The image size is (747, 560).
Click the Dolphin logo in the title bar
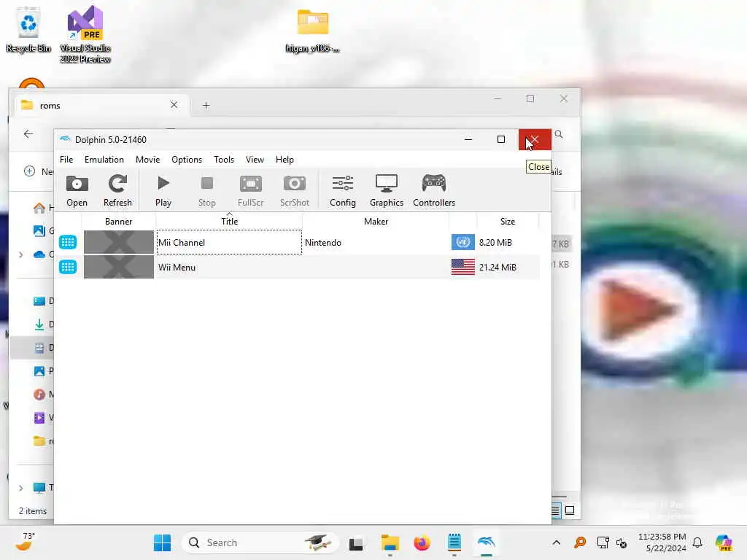pos(65,139)
